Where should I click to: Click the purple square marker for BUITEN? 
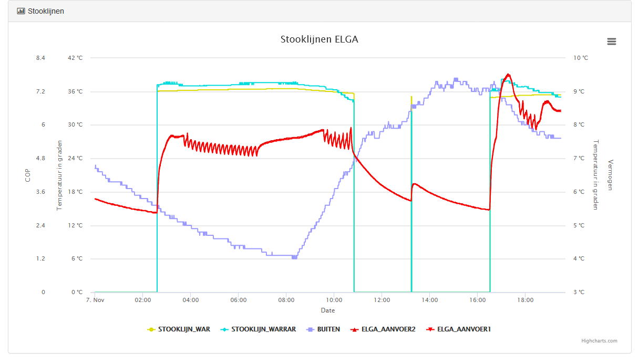(310, 329)
